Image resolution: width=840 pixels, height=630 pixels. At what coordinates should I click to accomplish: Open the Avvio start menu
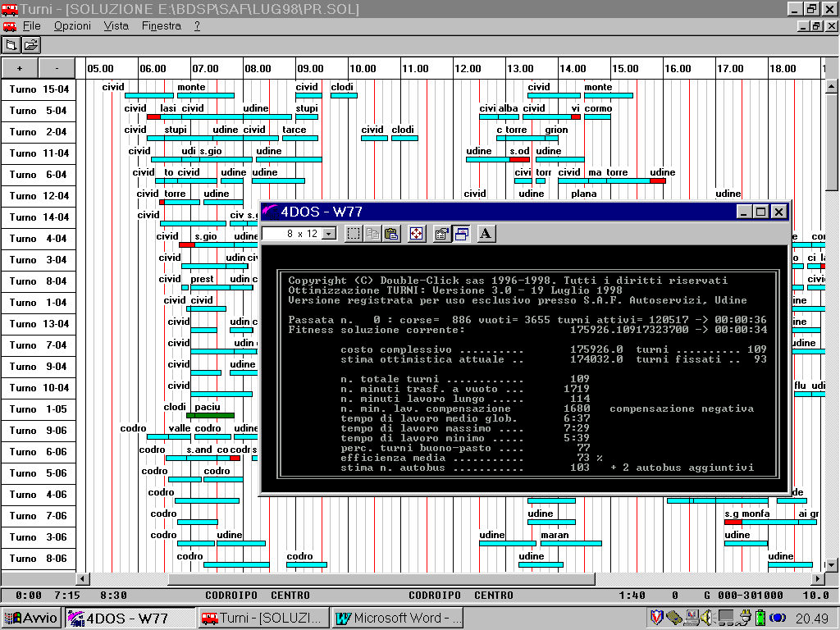[x=31, y=619]
